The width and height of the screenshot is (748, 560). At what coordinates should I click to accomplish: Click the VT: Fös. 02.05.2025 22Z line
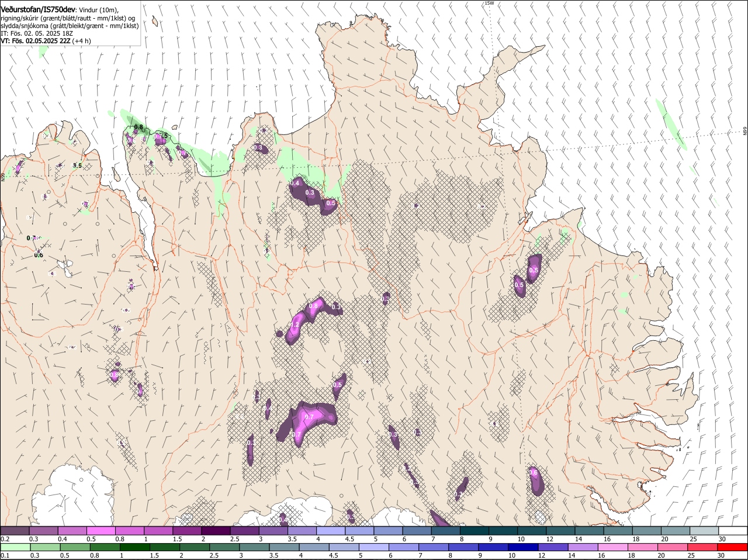coord(36,42)
